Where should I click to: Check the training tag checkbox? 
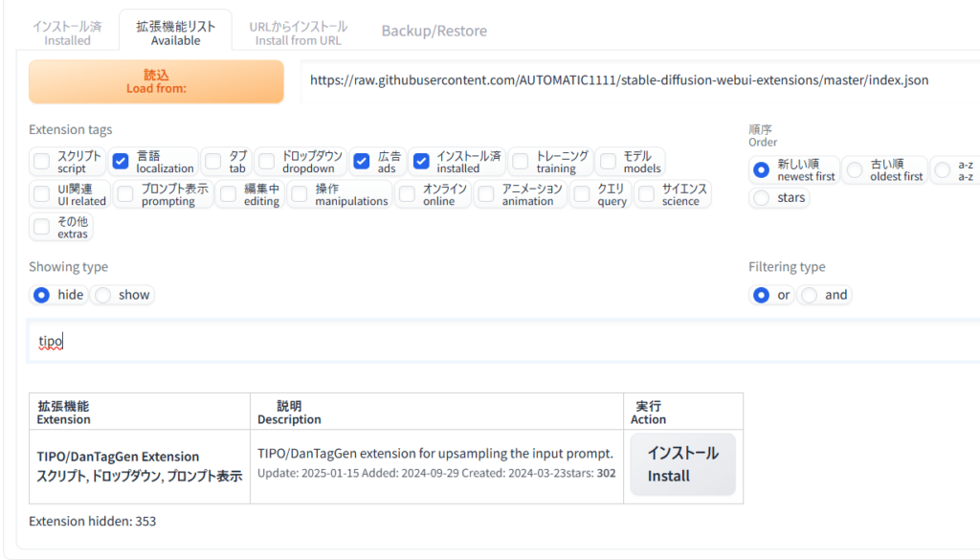pyautogui.click(x=521, y=161)
